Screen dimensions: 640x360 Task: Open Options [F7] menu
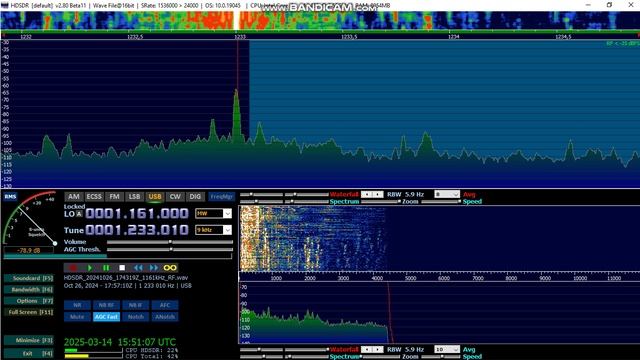point(29,301)
